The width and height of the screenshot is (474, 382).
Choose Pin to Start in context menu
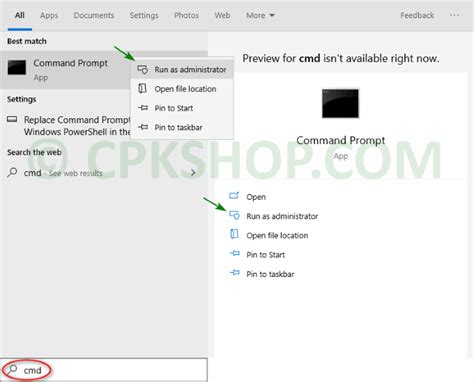[182, 108]
